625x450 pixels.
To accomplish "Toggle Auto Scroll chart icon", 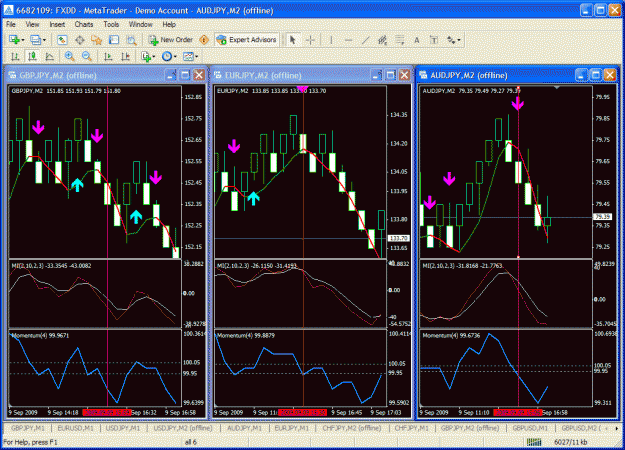I will [x=108, y=57].
